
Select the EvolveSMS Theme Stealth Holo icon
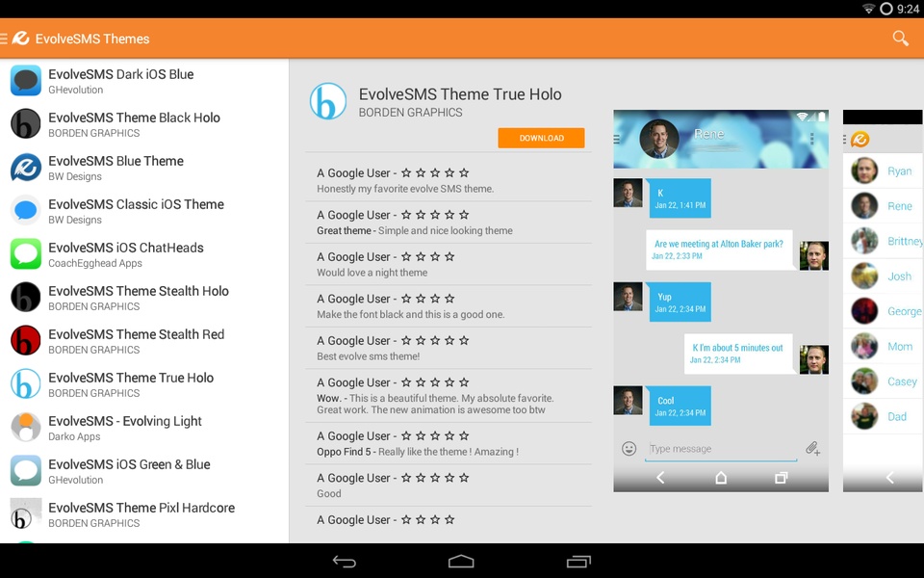click(26, 298)
